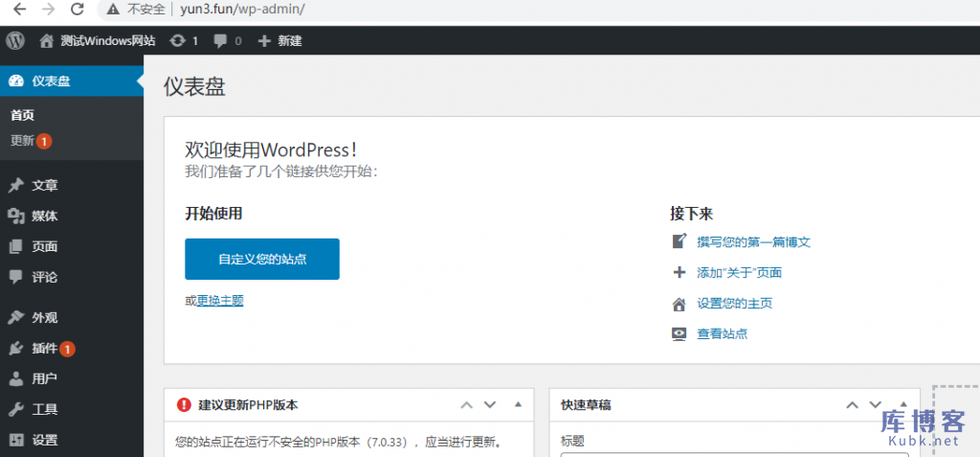Image resolution: width=980 pixels, height=457 pixels.
Task: Click the plus icon beside 添加"关于"页面
Action: point(679,272)
